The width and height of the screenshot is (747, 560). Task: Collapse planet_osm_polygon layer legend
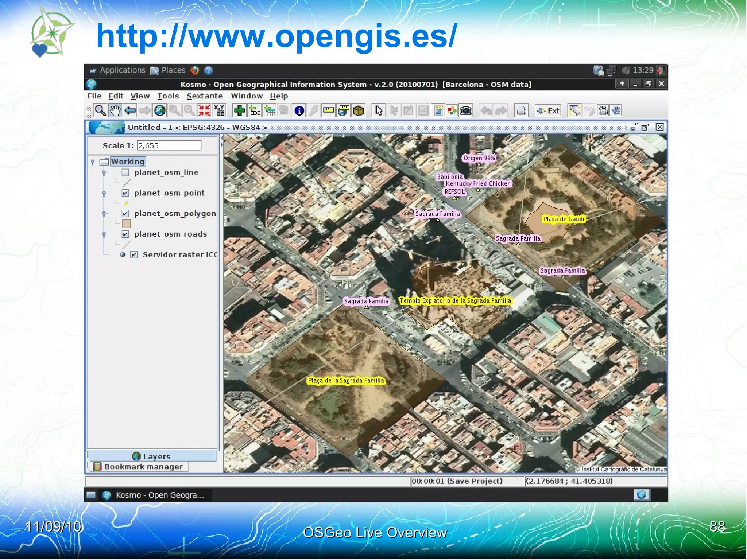click(104, 213)
